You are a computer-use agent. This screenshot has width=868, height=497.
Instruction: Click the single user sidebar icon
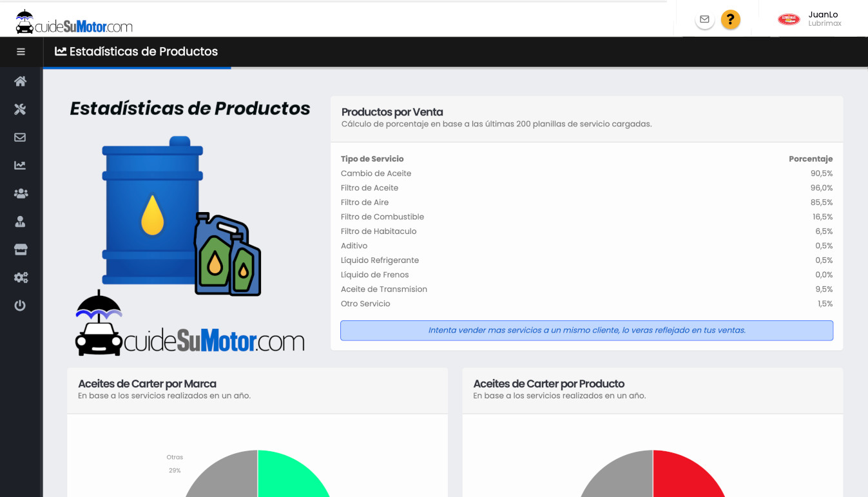[x=21, y=222]
